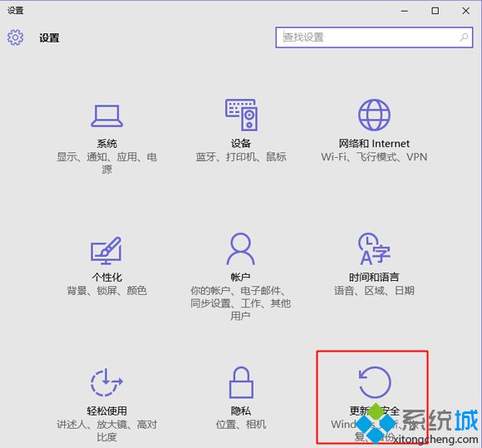Click the 网络和 Internet title

[374, 143]
